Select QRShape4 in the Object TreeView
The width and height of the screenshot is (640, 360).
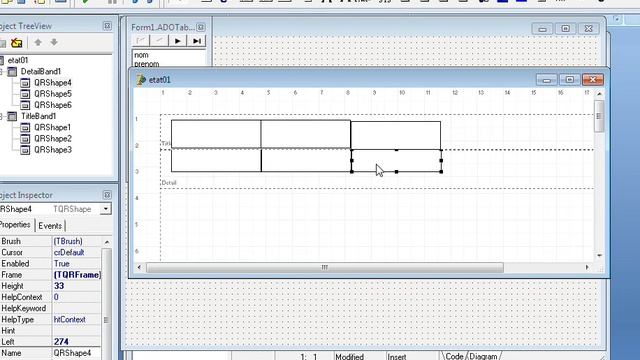(x=53, y=82)
